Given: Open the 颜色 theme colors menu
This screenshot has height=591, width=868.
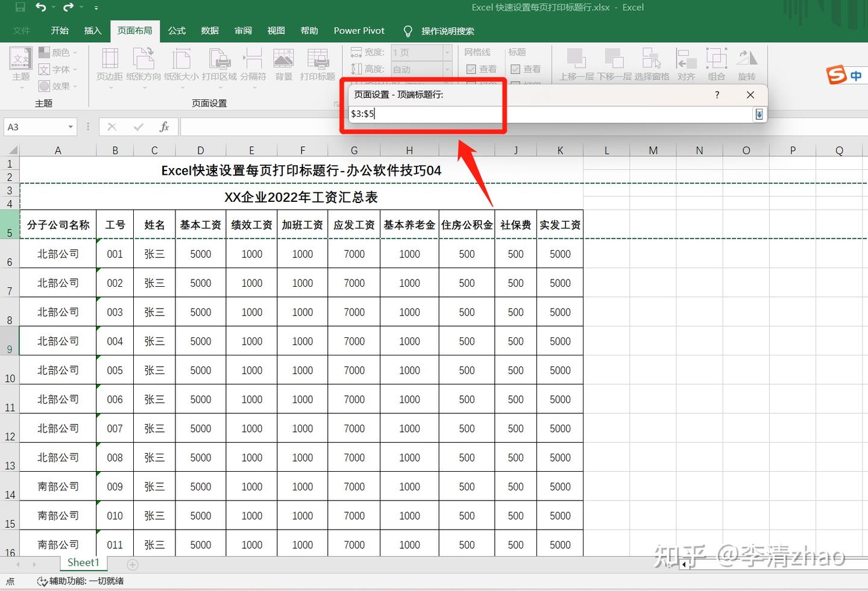Looking at the screenshot, I should pyautogui.click(x=58, y=52).
